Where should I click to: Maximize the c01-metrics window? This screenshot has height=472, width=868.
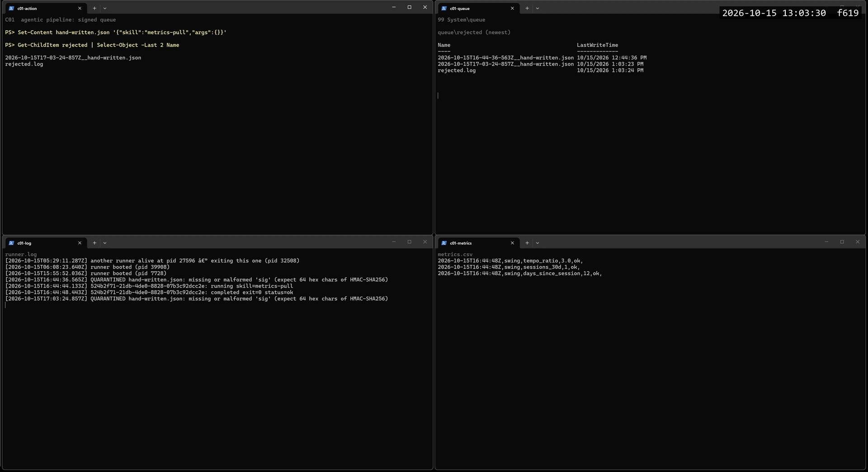coord(842,242)
